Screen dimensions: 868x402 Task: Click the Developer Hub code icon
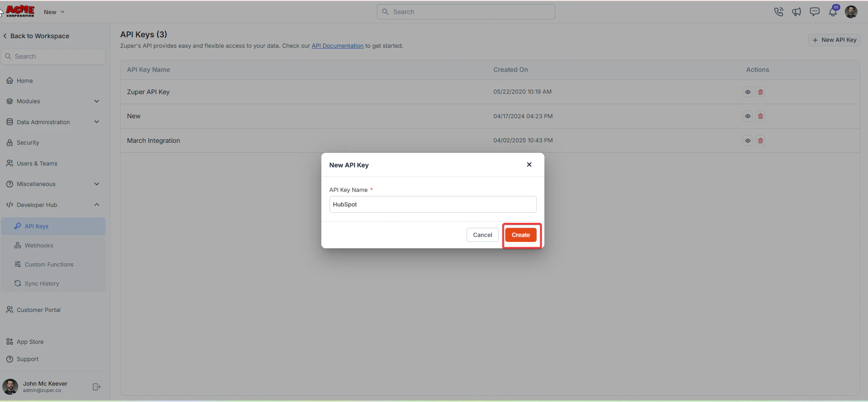[x=10, y=205]
